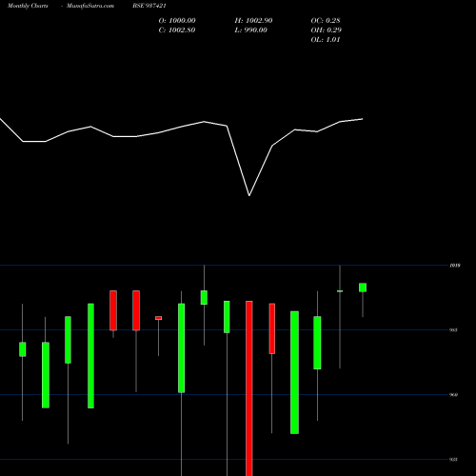Click the low value "L: 990.00"

click(x=251, y=30)
